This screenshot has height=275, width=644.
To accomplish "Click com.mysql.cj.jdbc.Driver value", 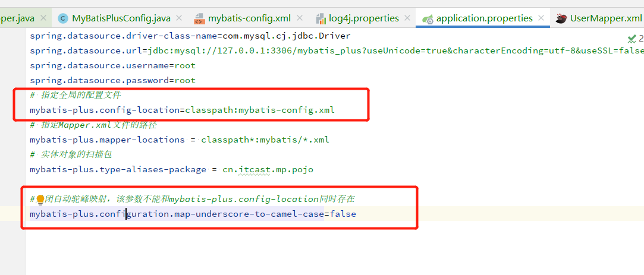I will point(286,36).
